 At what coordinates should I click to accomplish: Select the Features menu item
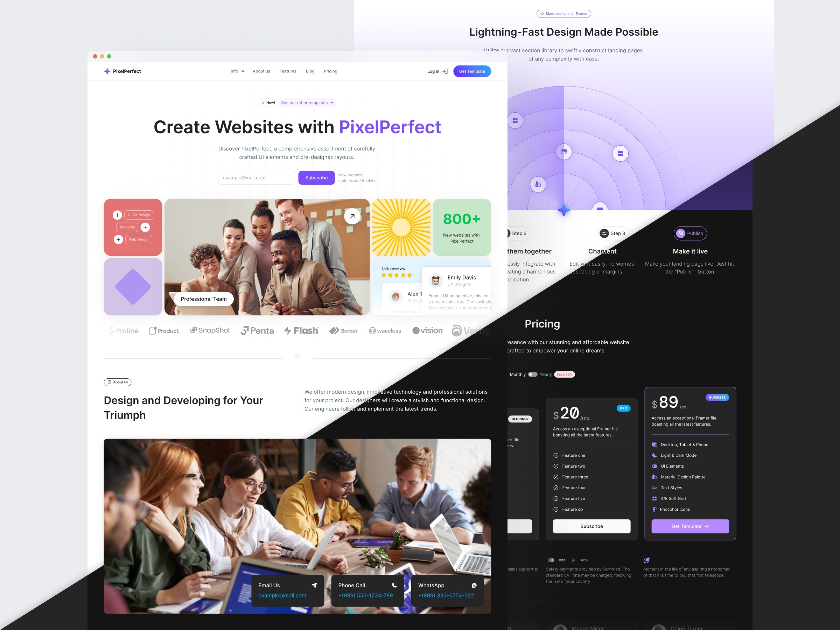(288, 71)
